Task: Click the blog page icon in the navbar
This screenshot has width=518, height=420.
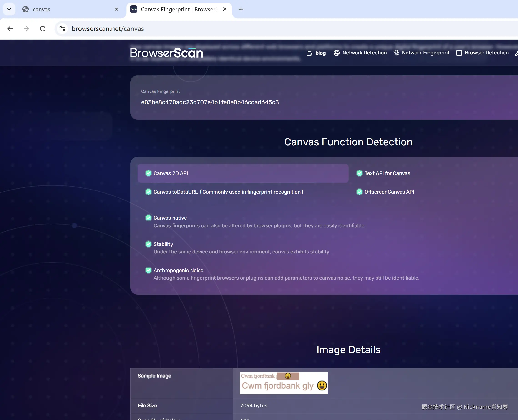Action: pos(309,53)
